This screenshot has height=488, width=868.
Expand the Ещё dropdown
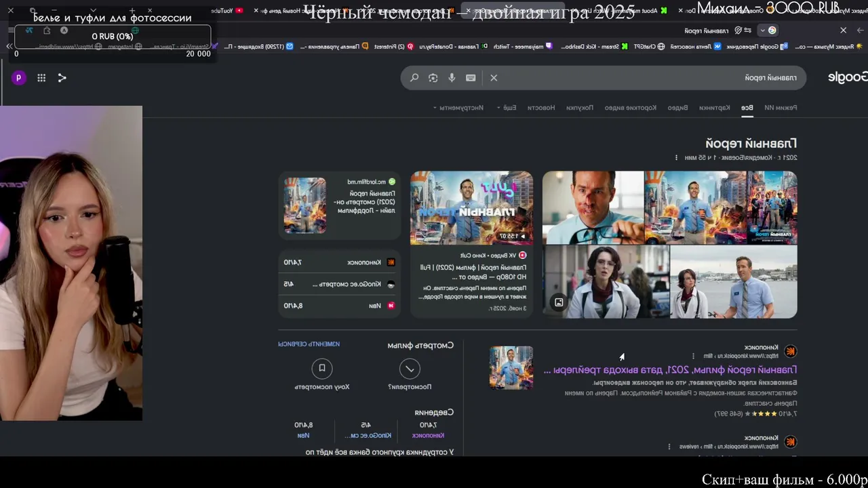506,108
